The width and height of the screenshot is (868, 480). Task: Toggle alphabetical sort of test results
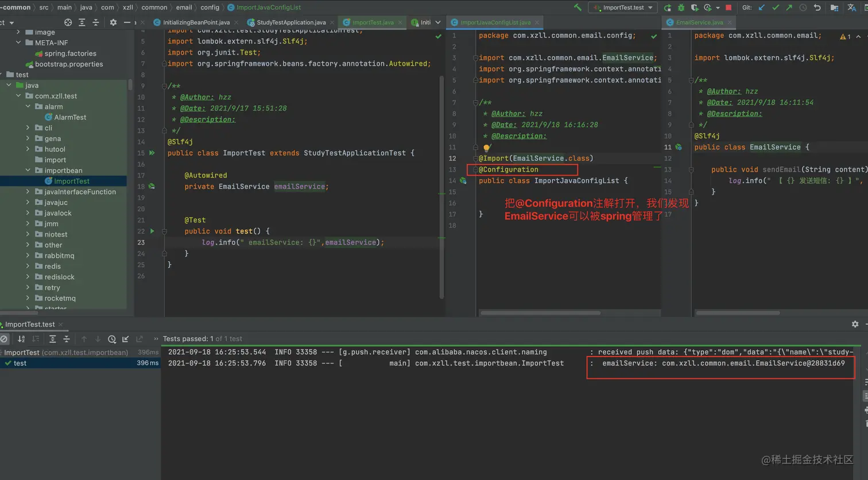[21, 339]
